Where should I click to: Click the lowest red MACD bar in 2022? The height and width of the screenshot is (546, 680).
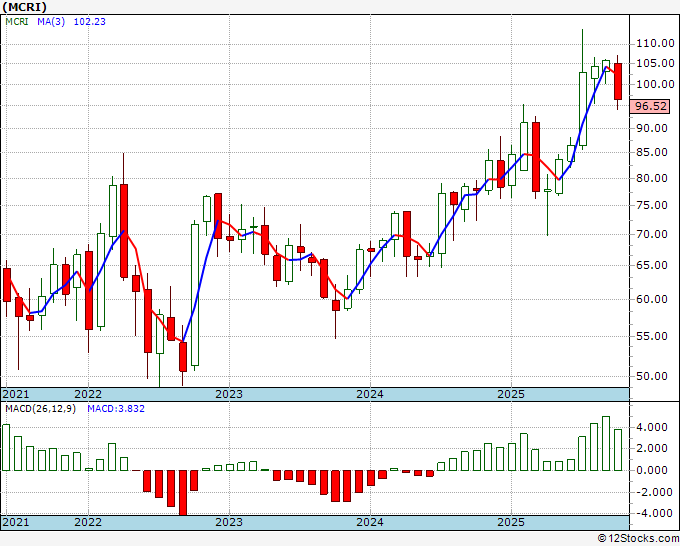click(183, 493)
